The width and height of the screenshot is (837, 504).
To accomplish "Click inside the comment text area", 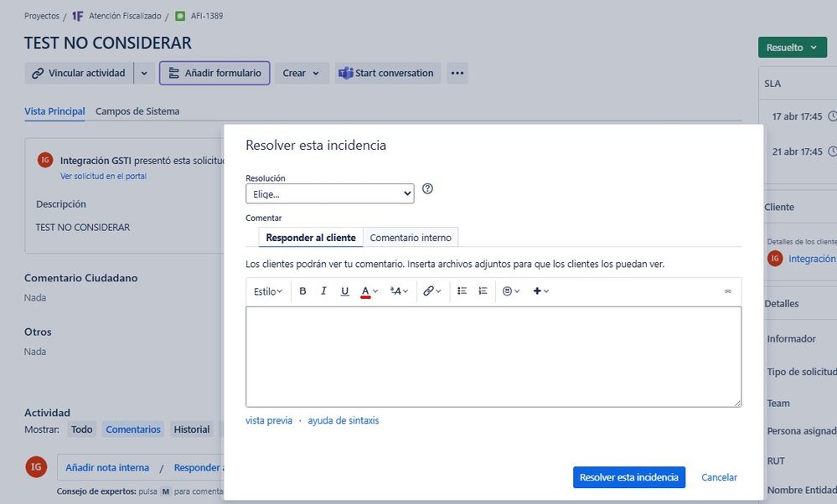I will coord(493,357).
